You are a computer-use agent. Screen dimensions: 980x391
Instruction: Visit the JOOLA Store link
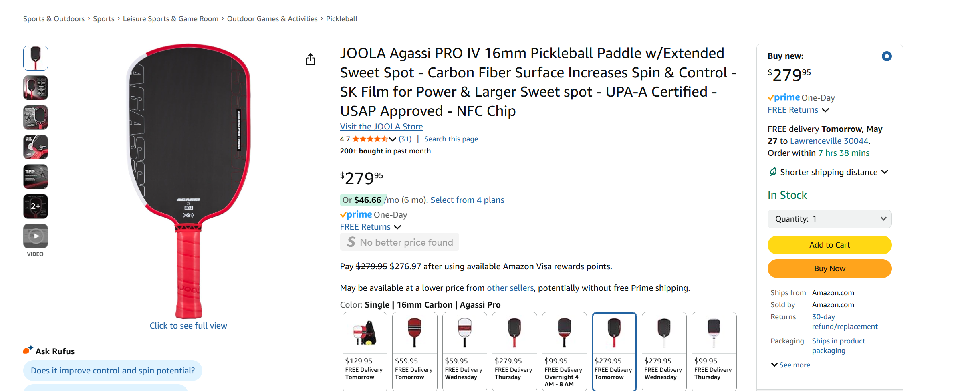381,127
